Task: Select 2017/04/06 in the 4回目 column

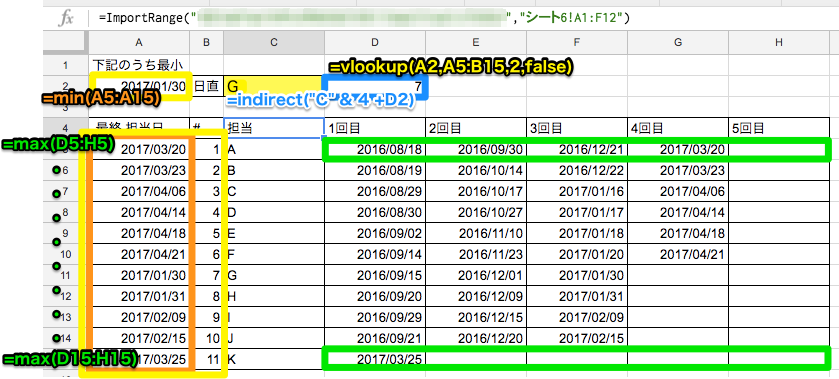Action: [677, 191]
